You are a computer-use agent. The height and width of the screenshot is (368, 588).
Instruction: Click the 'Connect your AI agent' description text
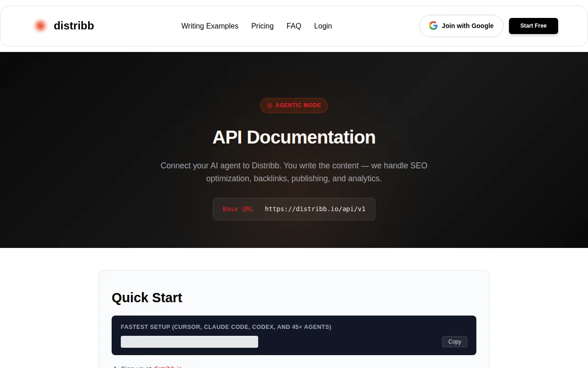(x=294, y=172)
